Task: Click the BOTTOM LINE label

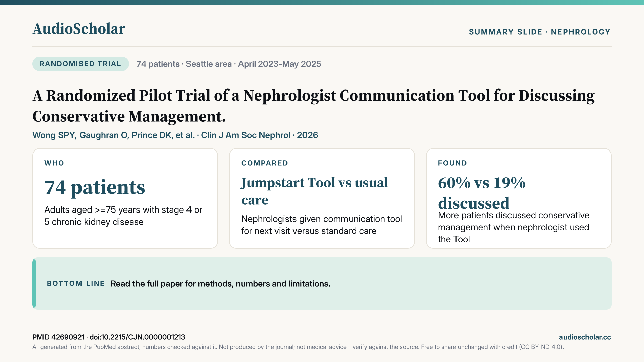Action: coord(76,283)
